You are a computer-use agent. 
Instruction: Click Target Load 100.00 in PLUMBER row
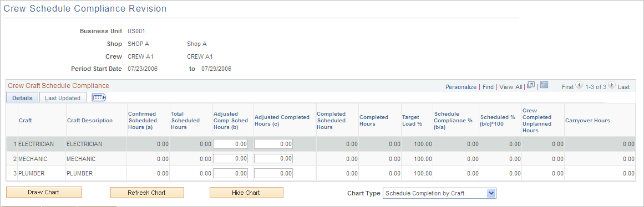(423, 173)
